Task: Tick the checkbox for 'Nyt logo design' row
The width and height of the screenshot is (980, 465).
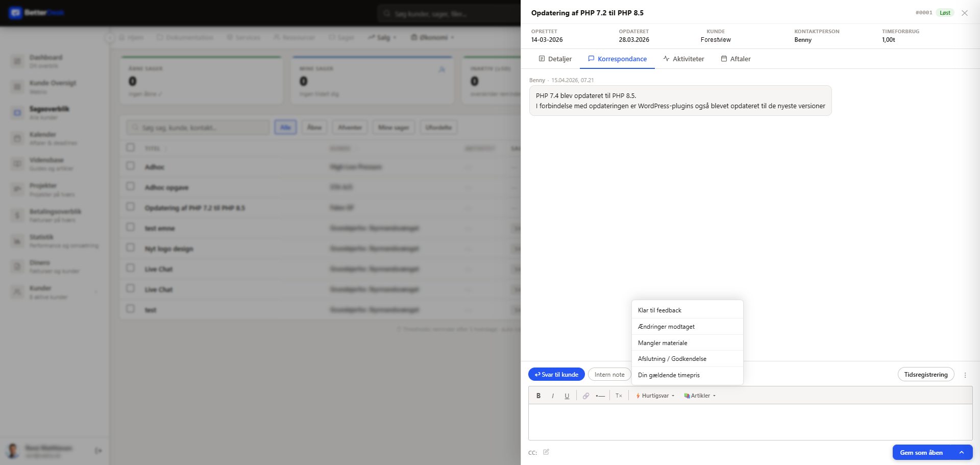Action: [131, 248]
